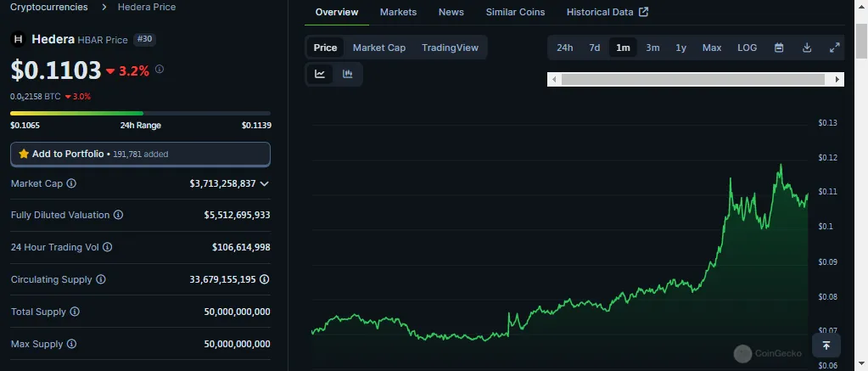Image resolution: width=868 pixels, height=371 pixels.
Task: Open the Overview tab
Action: point(337,12)
